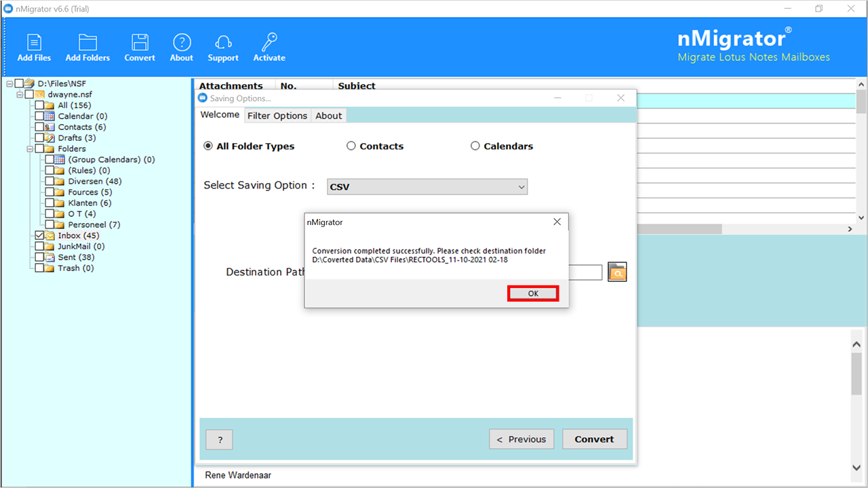Viewport: 868px width, 488px height.
Task: Collapse the dwayne.nsf tree node
Action: click(x=20, y=94)
